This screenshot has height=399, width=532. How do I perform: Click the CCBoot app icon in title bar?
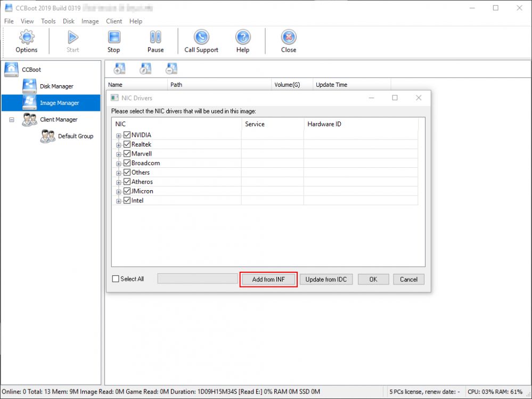tap(9, 7)
